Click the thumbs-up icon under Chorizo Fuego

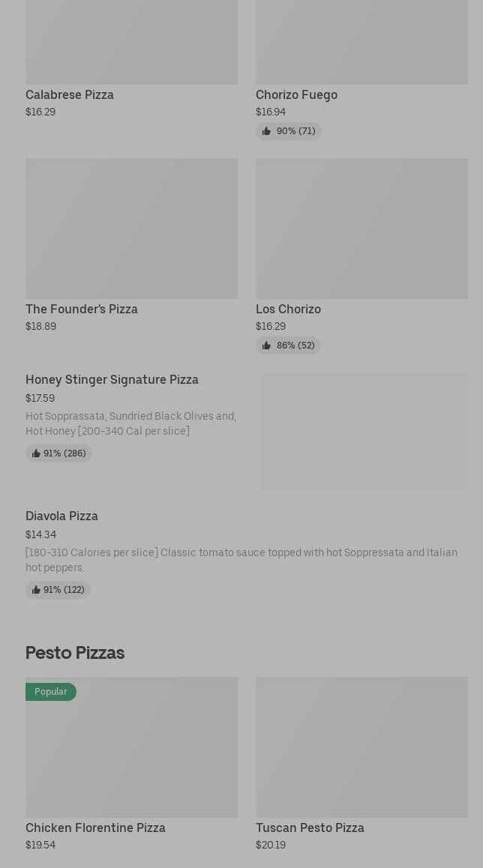coord(266,131)
